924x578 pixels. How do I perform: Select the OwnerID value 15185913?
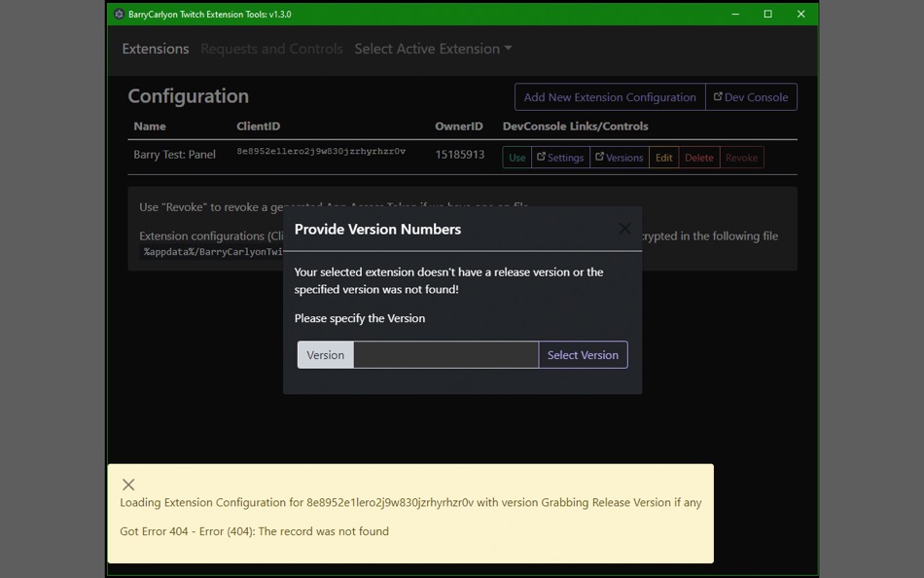pyautogui.click(x=460, y=155)
